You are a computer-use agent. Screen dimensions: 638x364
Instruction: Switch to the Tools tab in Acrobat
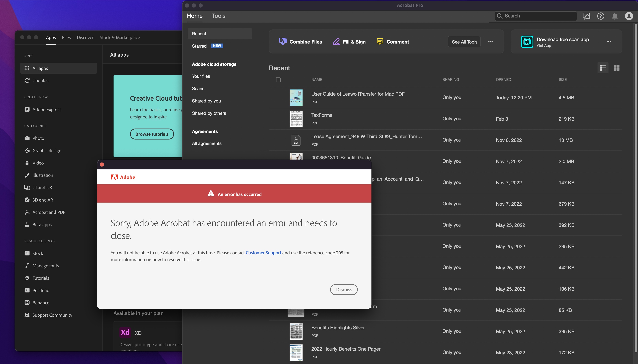[x=218, y=16]
